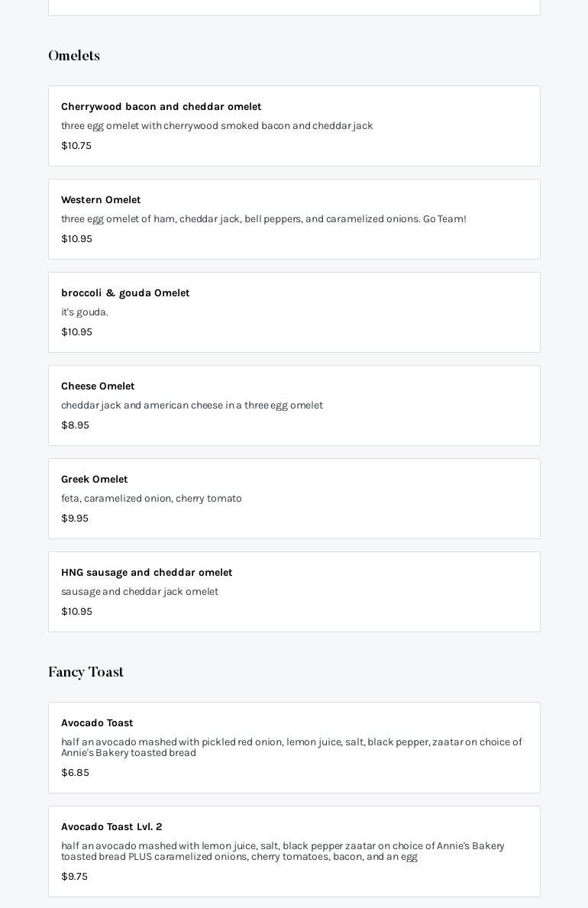
Task: Select HNG sausage and cheddar omelet
Action: pos(147,573)
